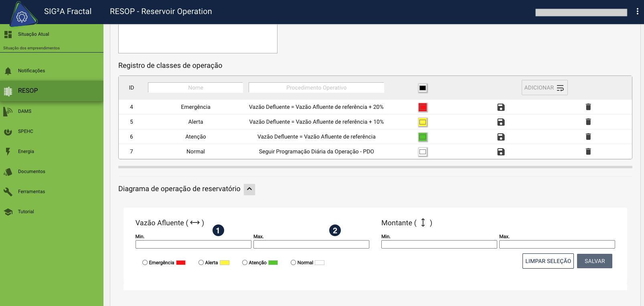Click LIMPAR SELEÇÃO button
The image size is (644, 306).
(x=548, y=261)
